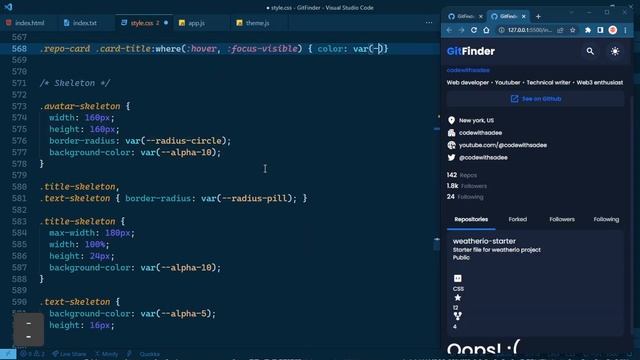Open the browser profile avatar

[613, 30]
